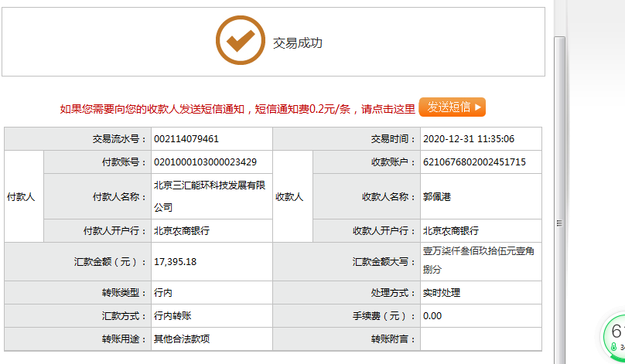Image resolution: width=625 pixels, height=364 pixels.
Task: Click the transaction serial number 002114079461
Action: (186, 139)
